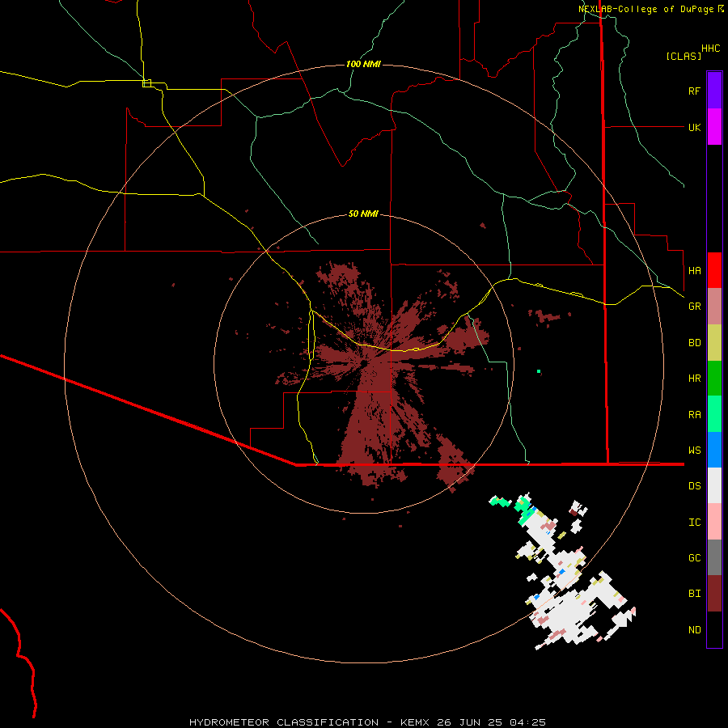Click the HA red legend swatch
This screenshot has width=728, height=728.
click(x=714, y=270)
